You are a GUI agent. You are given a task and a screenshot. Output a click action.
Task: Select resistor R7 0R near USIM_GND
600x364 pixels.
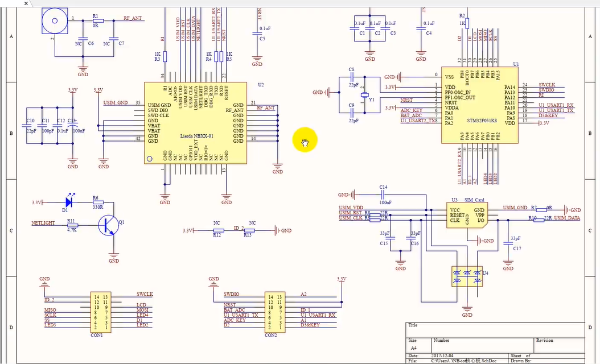click(541, 209)
